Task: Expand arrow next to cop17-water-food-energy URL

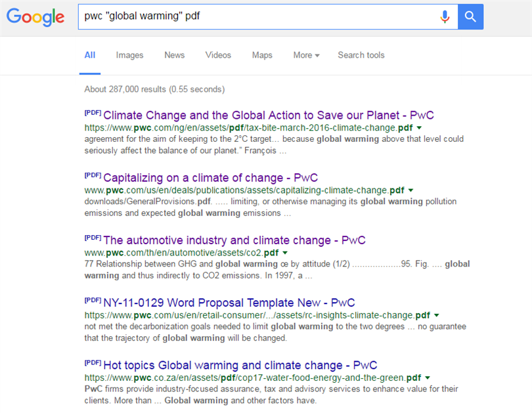Action: click(x=428, y=378)
